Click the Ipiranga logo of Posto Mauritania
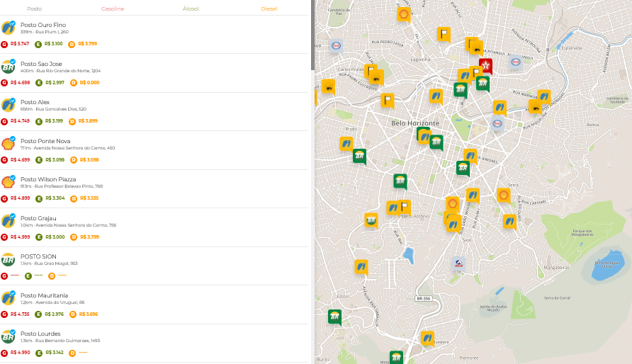Screen dimensions: 632x364 click(x=8, y=298)
